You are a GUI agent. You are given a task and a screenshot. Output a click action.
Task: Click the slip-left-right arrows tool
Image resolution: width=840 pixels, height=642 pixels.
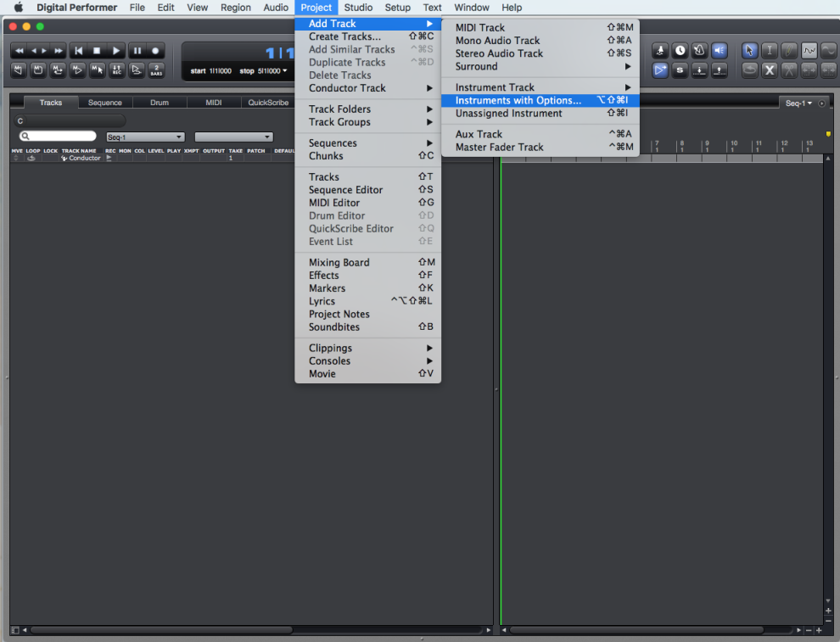coord(809,70)
